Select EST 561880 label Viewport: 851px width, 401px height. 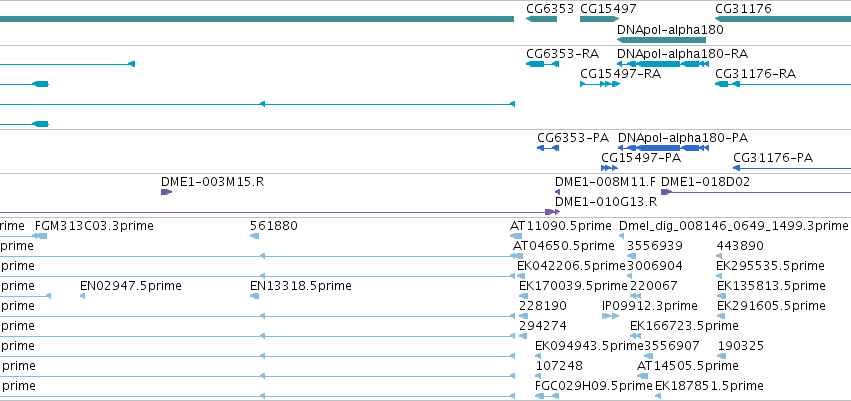pos(274,226)
